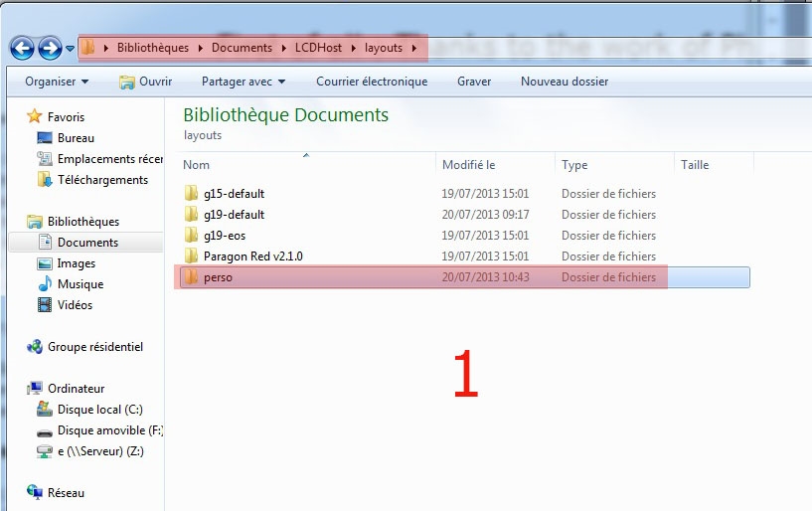Image resolution: width=812 pixels, height=511 pixels.
Task: Select LCDHost in the address bar
Action: [x=318, y=48]
